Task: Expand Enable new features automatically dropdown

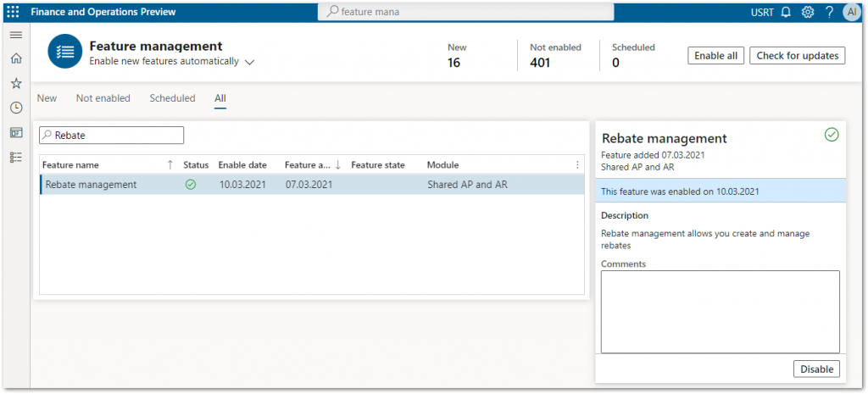Action: [250, 63]
